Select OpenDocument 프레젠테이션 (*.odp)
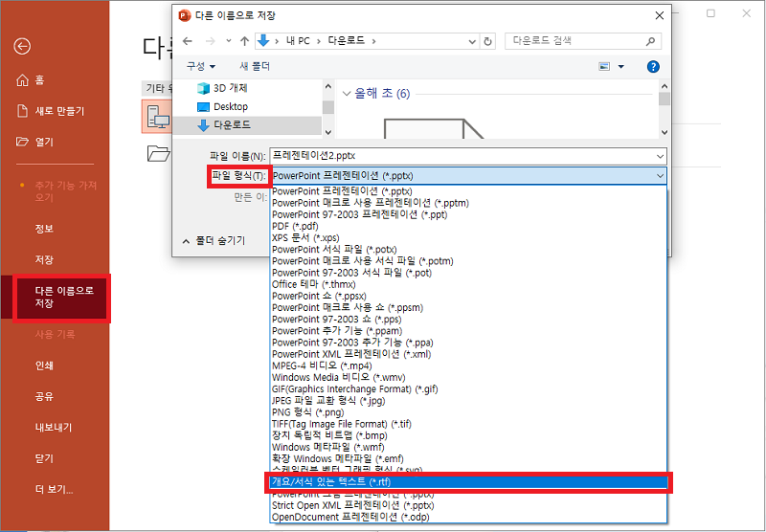Viewport: 766px width, 532px height. (x=350, y=517)
